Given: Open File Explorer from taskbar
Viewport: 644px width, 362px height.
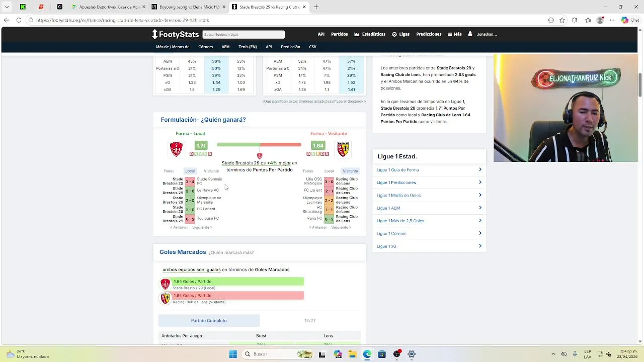Looking at the screenshot, I should [353, 354].
